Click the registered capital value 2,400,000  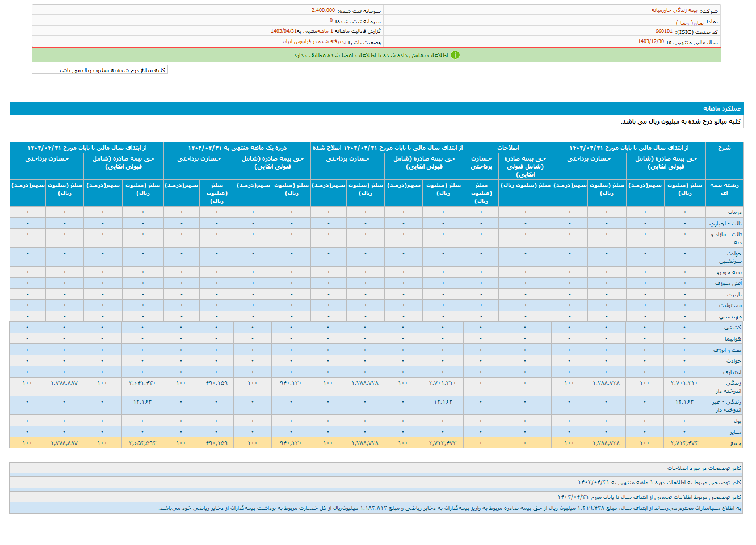click(x=323, y=10)
